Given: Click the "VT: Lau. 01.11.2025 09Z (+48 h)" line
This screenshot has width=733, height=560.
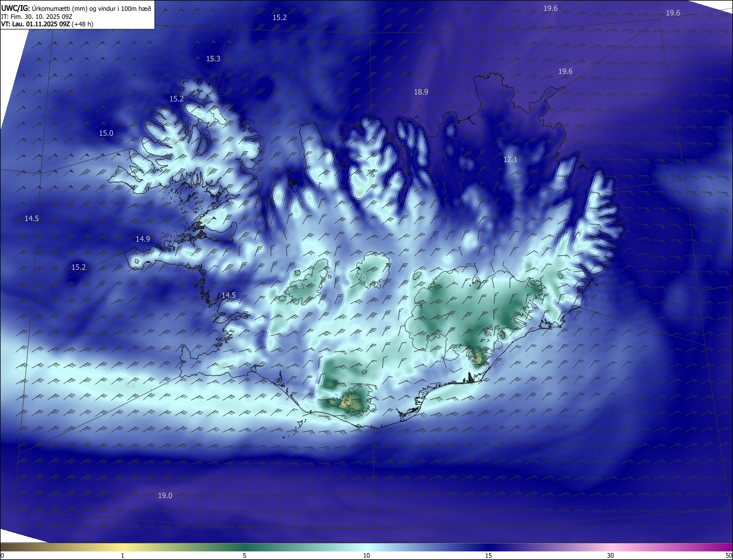Looking at the screenshot, I should click(x=46, y=25).
